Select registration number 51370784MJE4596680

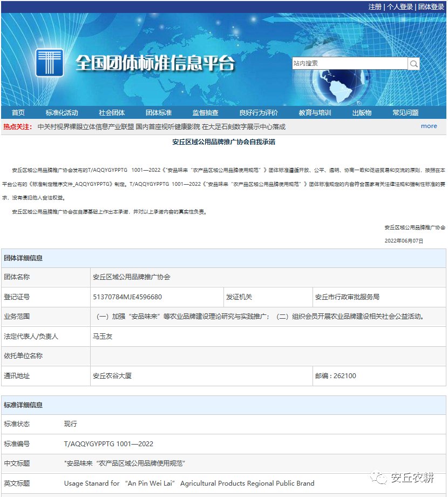click(x=127, y=297)
